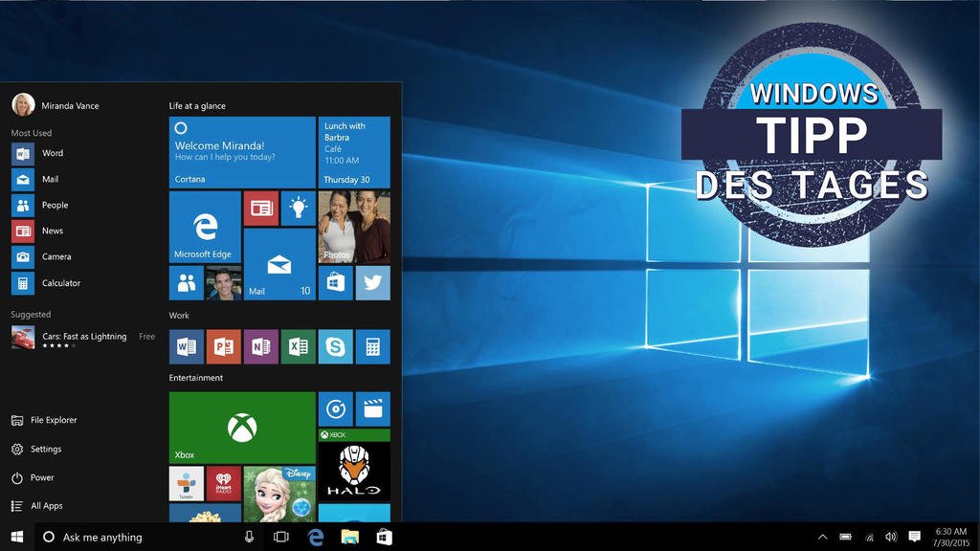Open People app in Most Used list
Viewport: 980px width, 551px height.
coord(40,205)
